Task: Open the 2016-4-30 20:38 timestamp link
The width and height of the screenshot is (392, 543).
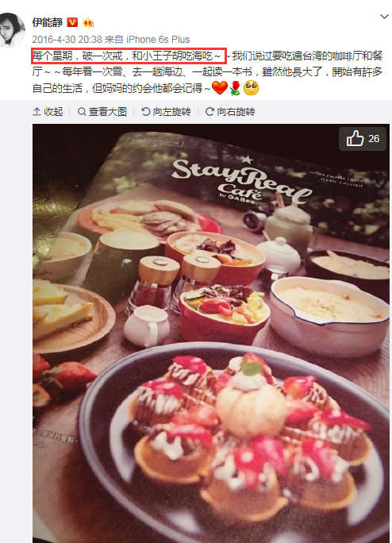Action: pyautogui.click(x=67, y=40)
